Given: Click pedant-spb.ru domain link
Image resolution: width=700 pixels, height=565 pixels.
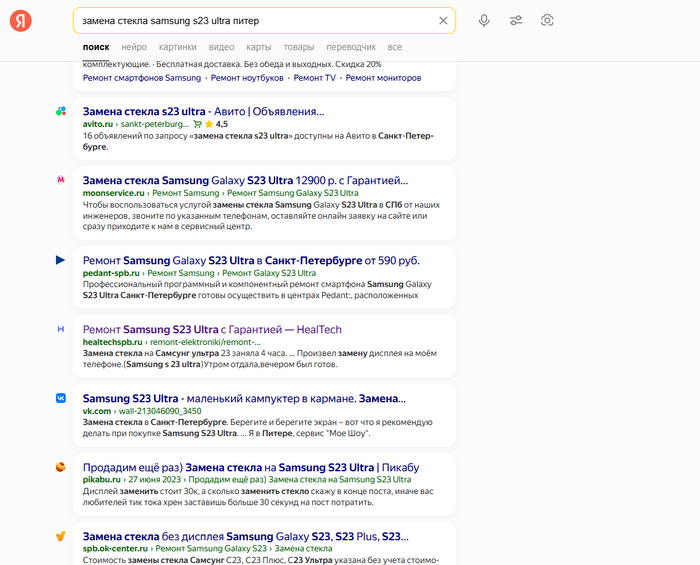Looking at the screenshot, I should pyautogui.click(x=111, y=273).
